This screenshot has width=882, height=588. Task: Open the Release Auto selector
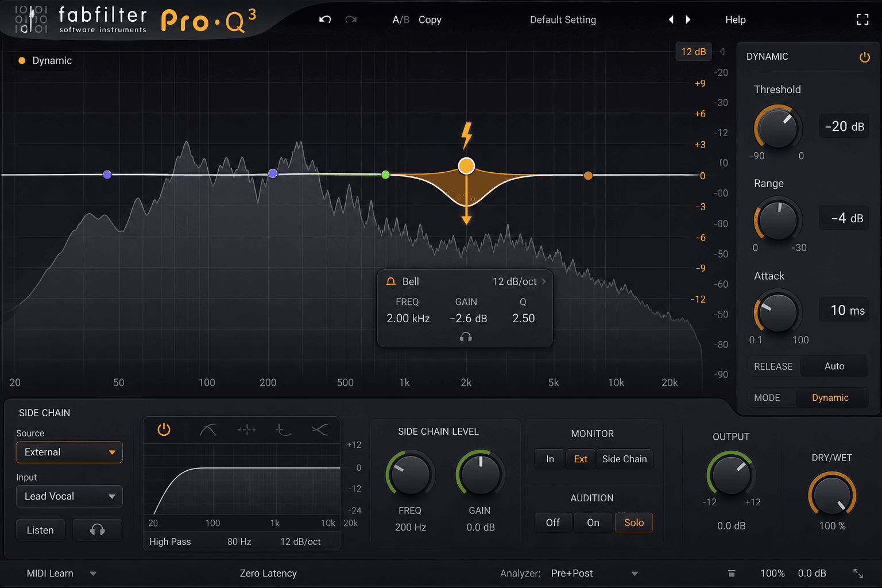(x=834, y=366)
